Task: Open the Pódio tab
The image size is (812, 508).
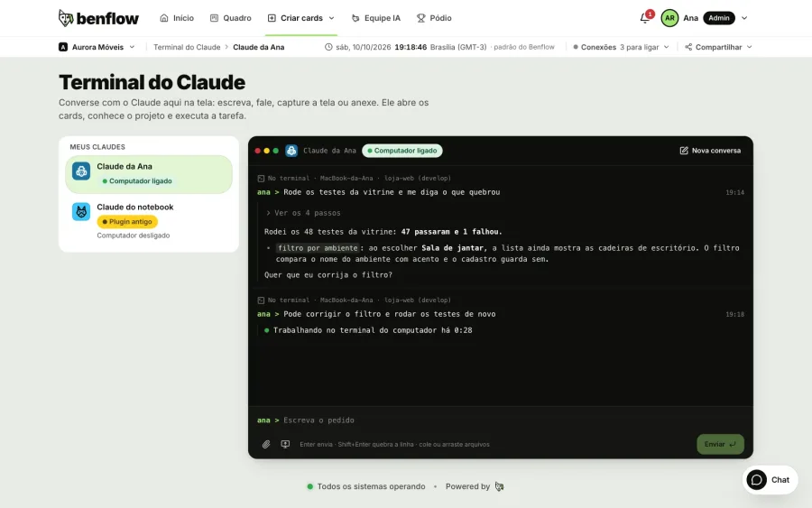Action: tap(435, 18)
